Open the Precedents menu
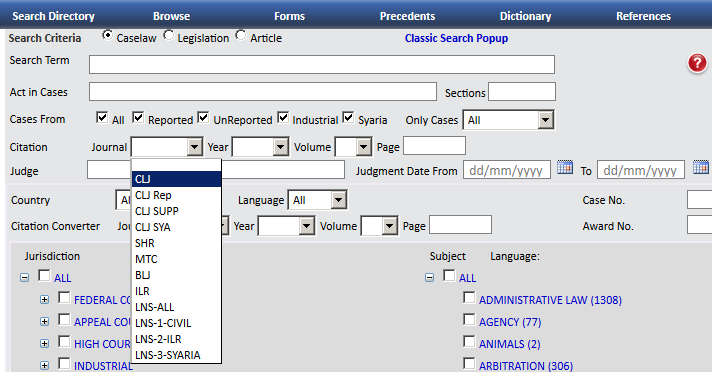712x372 pixels. (407, 16)
